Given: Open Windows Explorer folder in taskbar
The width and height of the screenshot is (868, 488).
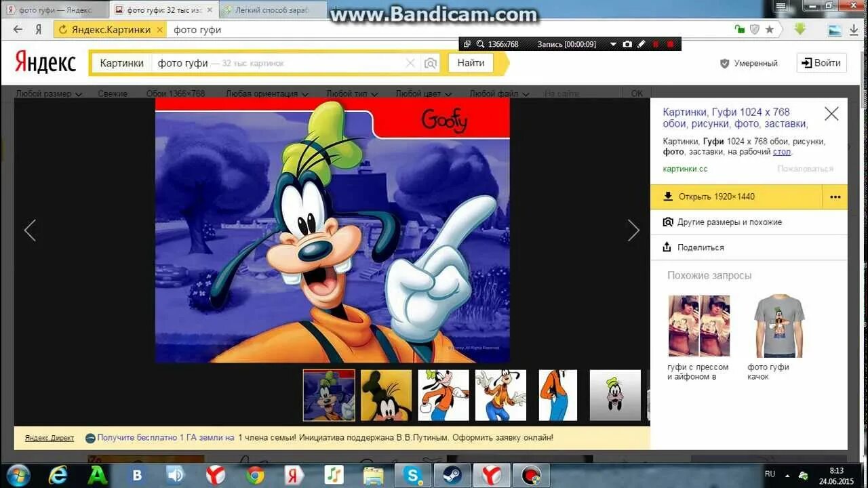Looking at the screenshot, I should [373, 475].
